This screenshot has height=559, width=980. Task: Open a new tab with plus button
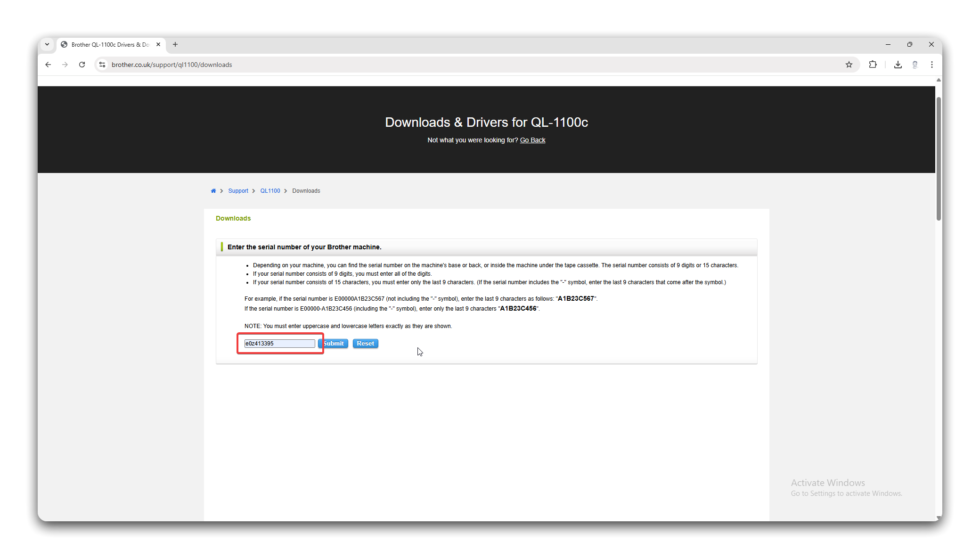175,44
